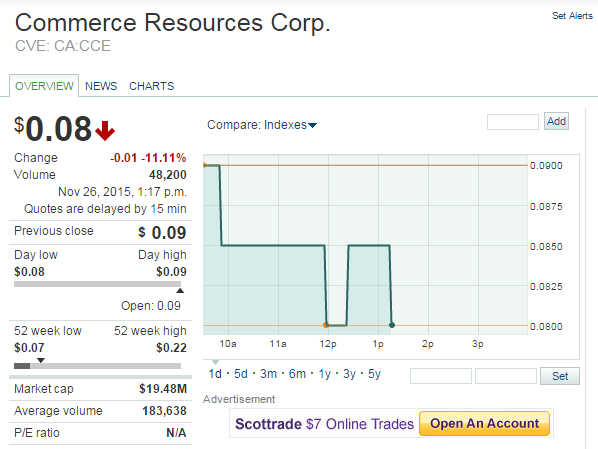Open the CHARTS tab
This screenshot has height=449, width=598.
(151, 86)
